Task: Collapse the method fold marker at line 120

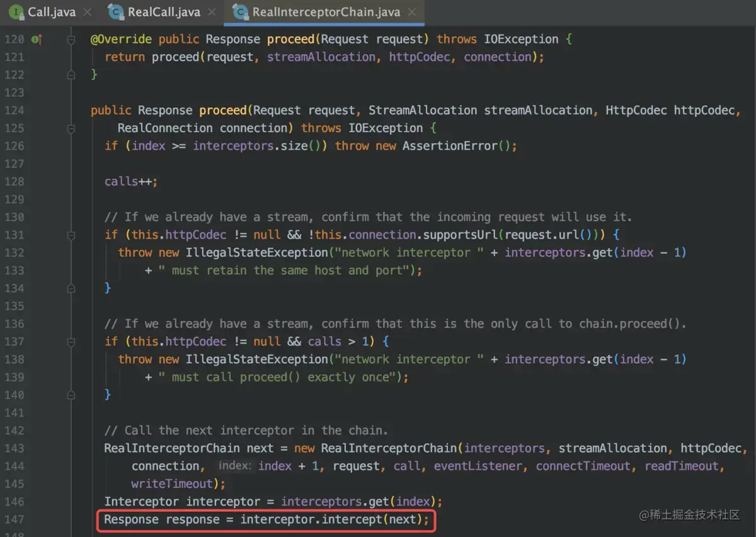Action: coord(71,40)
